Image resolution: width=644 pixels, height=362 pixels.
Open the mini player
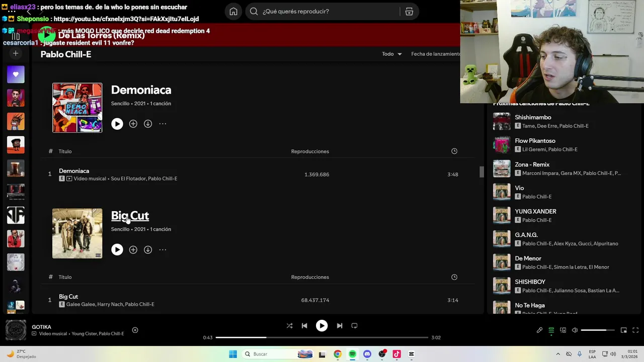(624, 330)
